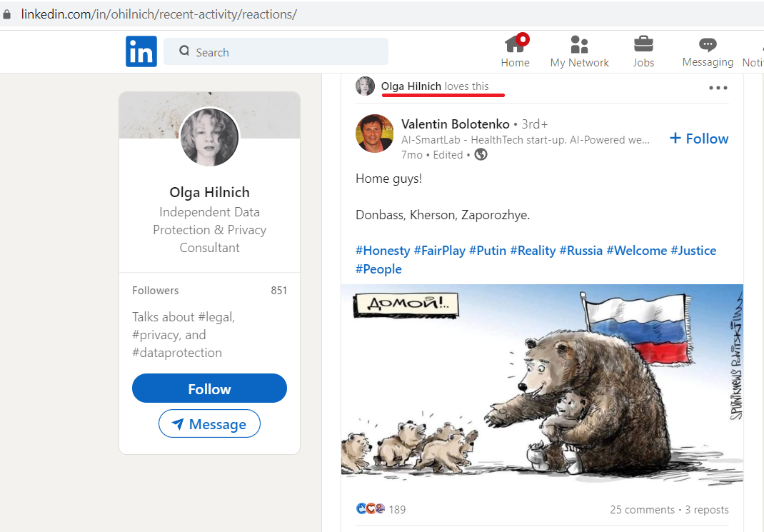Open Valentin Bolotenko's profile photo
This screenshot has height=532, width=764.
pyautogui.click(x=374, y=134)
